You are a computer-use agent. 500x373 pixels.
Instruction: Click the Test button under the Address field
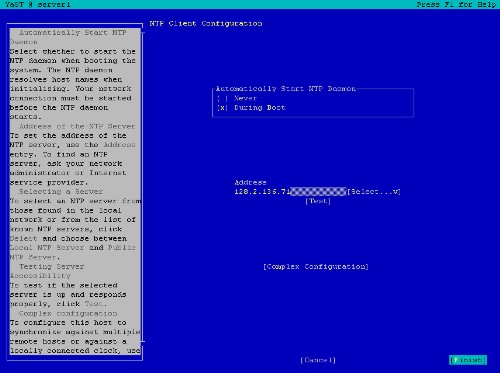pyautogui.click(x=318, y=201)
